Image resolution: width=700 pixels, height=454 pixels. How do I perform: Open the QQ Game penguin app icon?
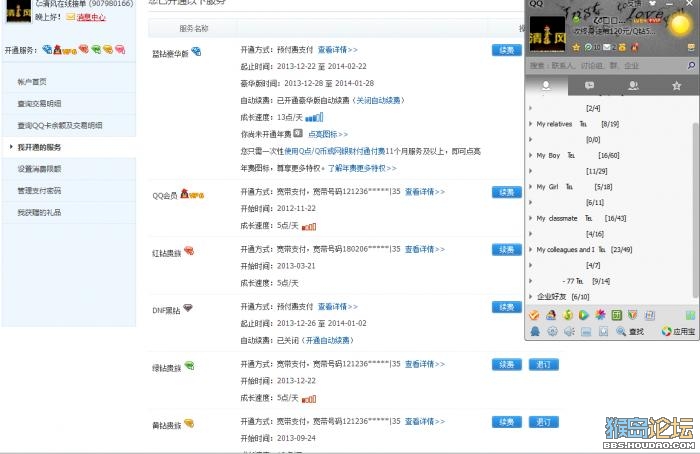point(551,315)
